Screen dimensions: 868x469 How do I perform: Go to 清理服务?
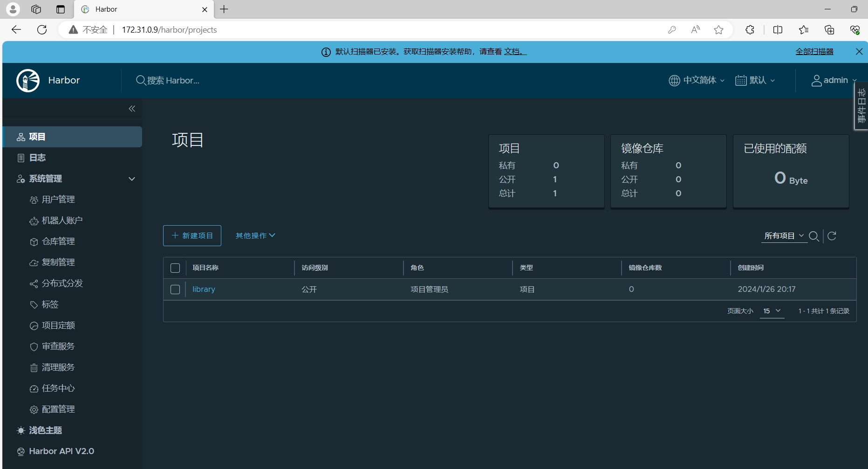58,367
